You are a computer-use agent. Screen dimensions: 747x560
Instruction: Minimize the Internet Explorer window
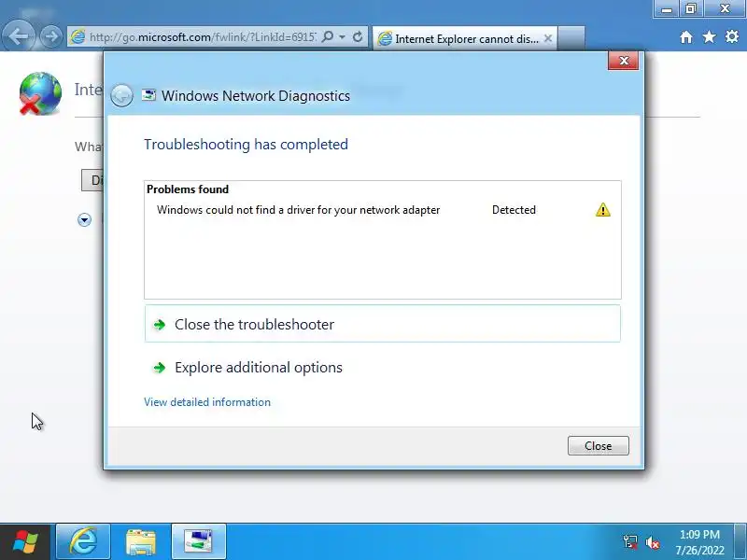[667, 9]
